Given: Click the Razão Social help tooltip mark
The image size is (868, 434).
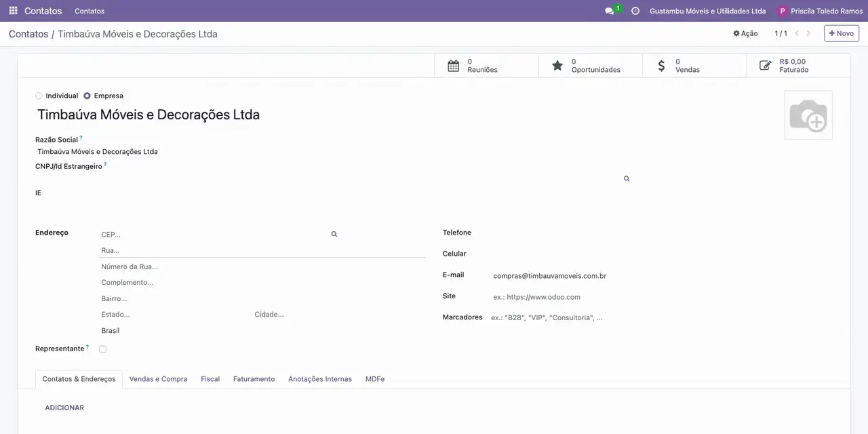Looking at the screenshot, I should point(81,138).
